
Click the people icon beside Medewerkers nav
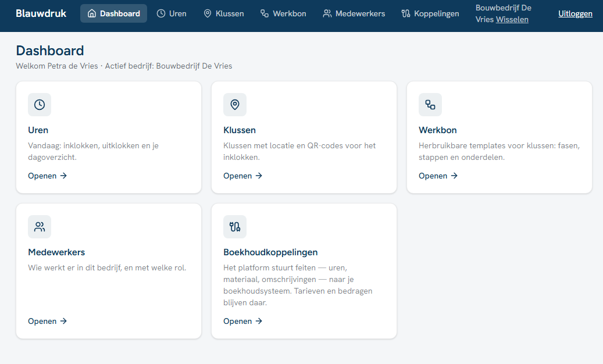tap(327, 13)
